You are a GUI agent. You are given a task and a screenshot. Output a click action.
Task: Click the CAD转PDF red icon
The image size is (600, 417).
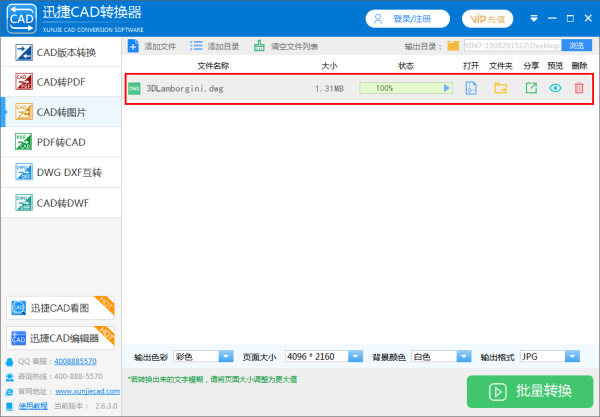24,81
